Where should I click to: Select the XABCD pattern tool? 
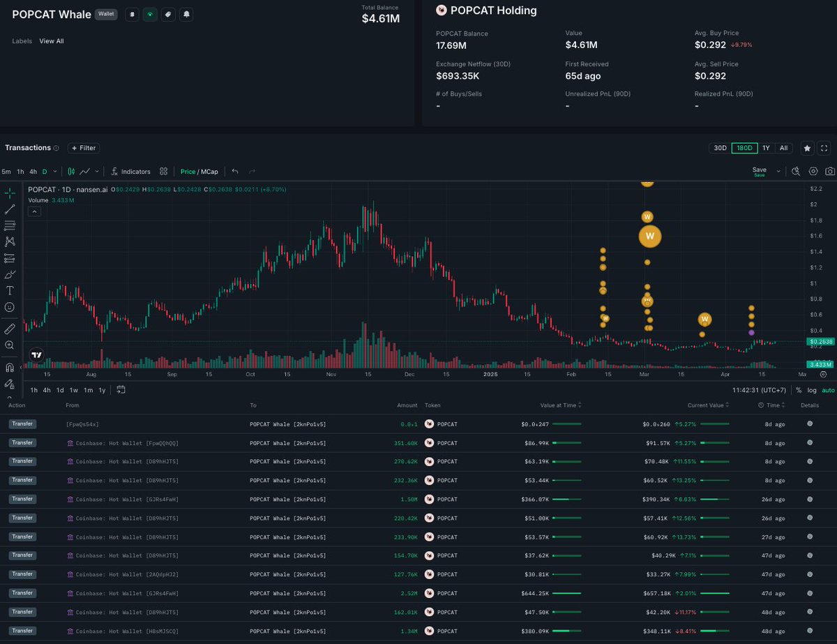click(x=10, y=241)
